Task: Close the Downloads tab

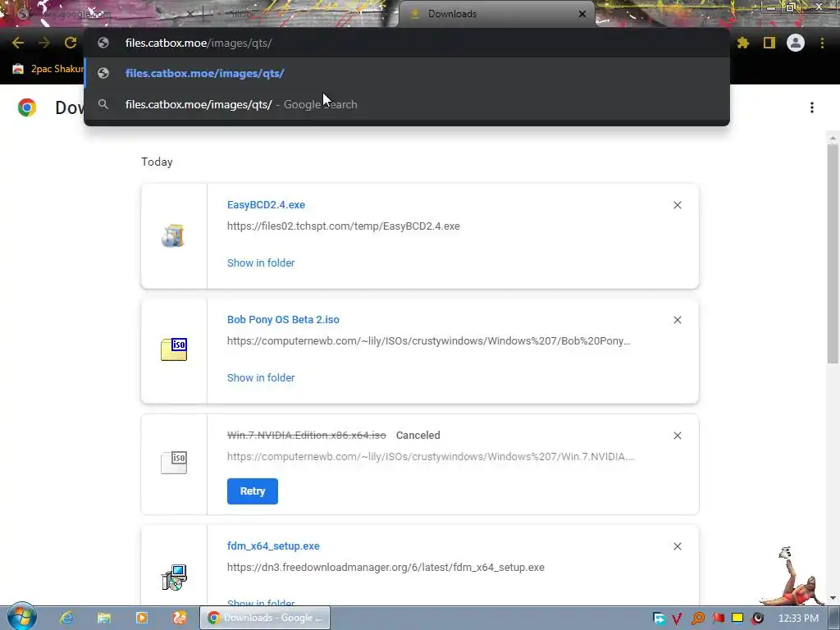Action: pos(582,14)
